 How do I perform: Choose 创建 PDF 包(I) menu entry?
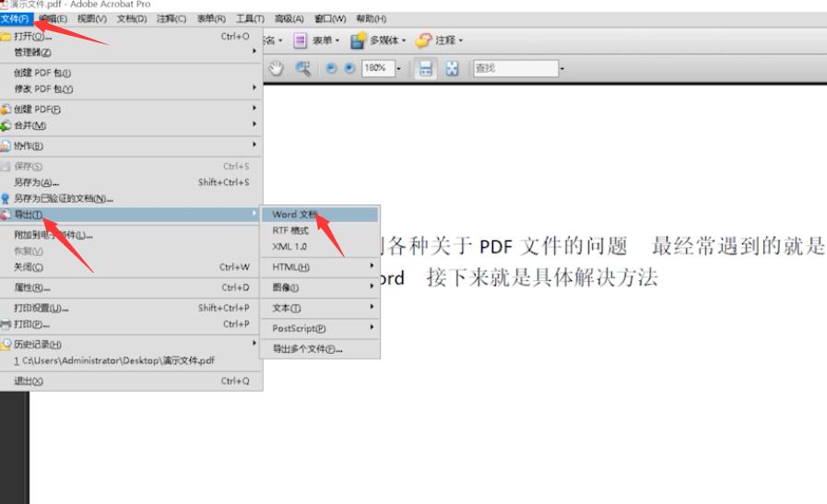click(x=131, y=73)
